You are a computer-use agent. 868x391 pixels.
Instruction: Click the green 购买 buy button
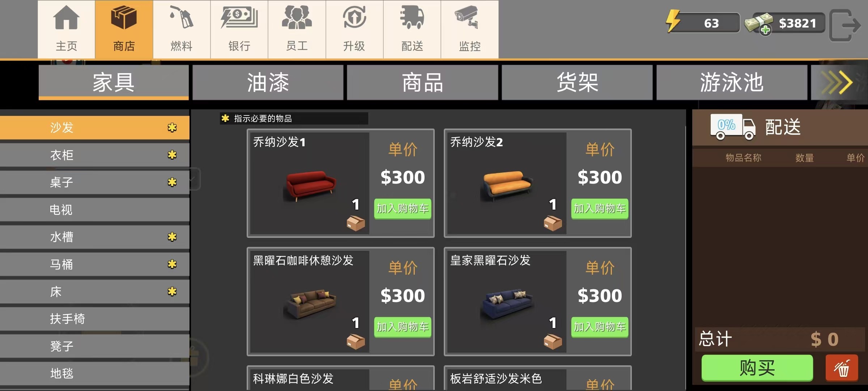[x=757, y=368]
